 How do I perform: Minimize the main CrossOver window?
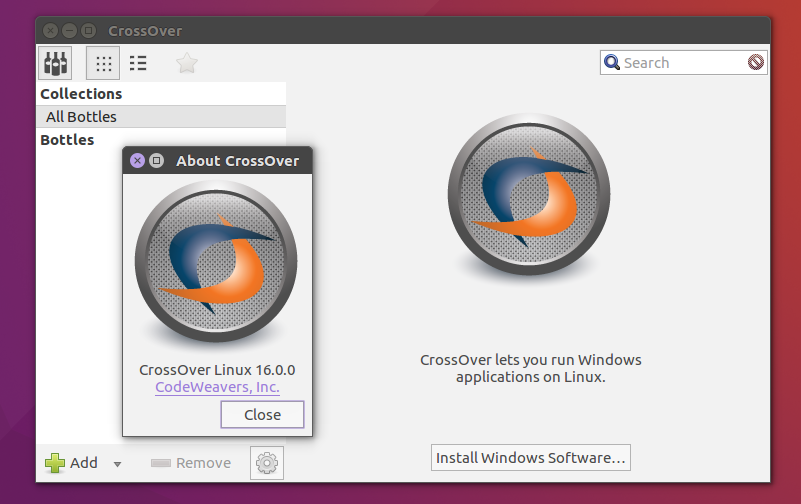click(x=69, y=31)
